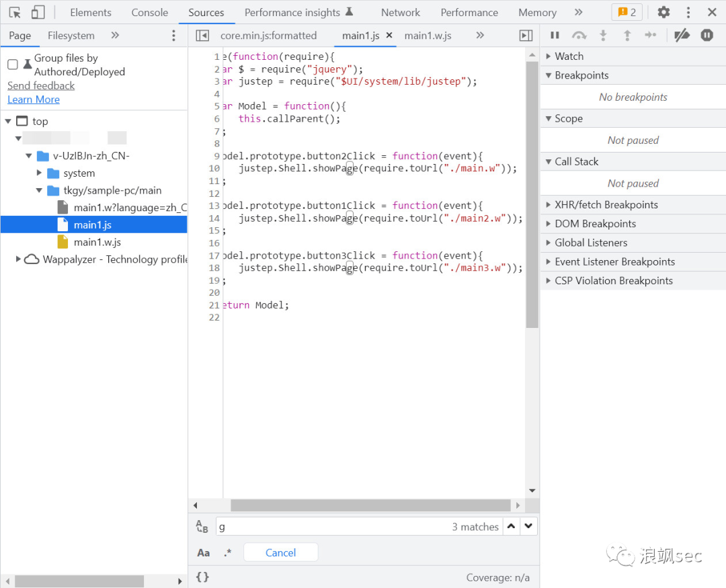Open the Memory tab
Viewport: 726px width, 588px height.
(x=537, y=13)
